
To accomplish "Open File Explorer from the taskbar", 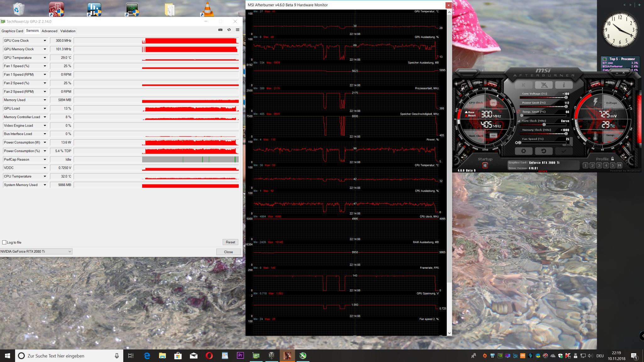I will pos(162,356).
